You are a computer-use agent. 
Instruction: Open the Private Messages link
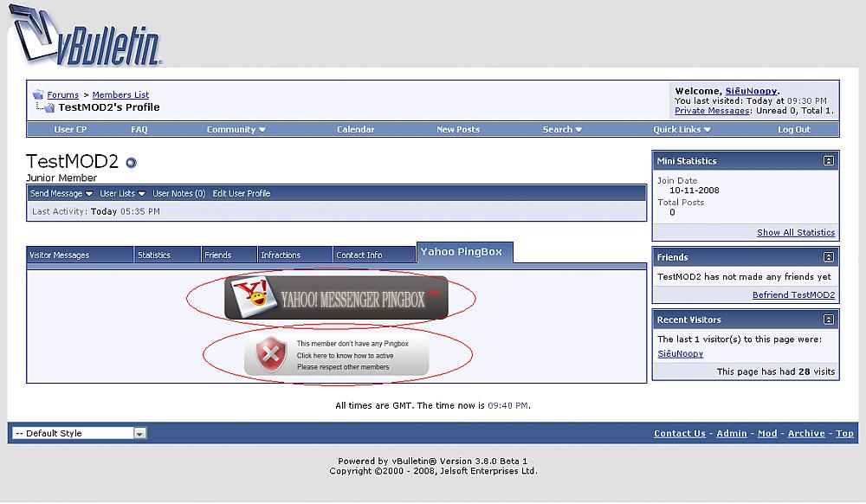712,111
